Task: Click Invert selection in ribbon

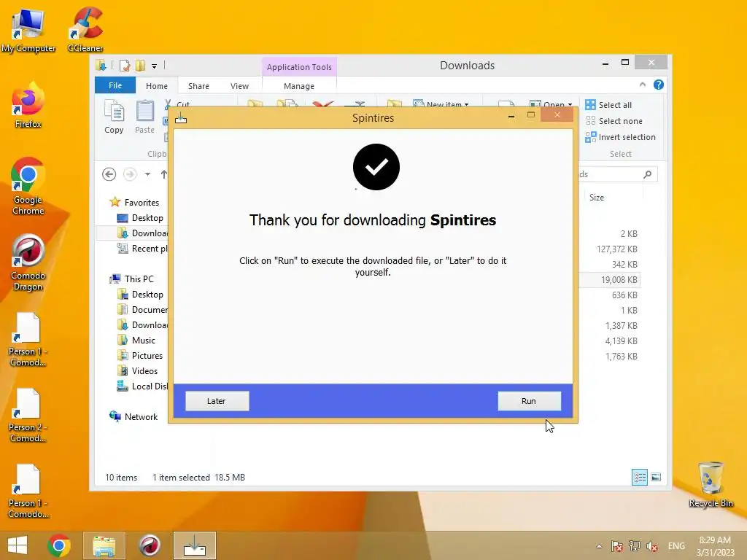Action: (x=620, y=137)
